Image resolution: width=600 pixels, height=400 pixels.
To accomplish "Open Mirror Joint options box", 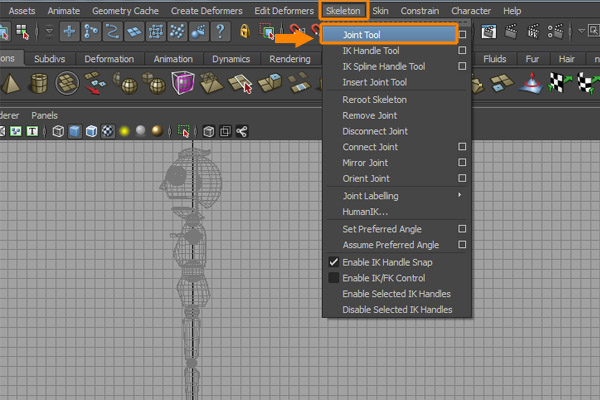I will click(x=462, y=163).
